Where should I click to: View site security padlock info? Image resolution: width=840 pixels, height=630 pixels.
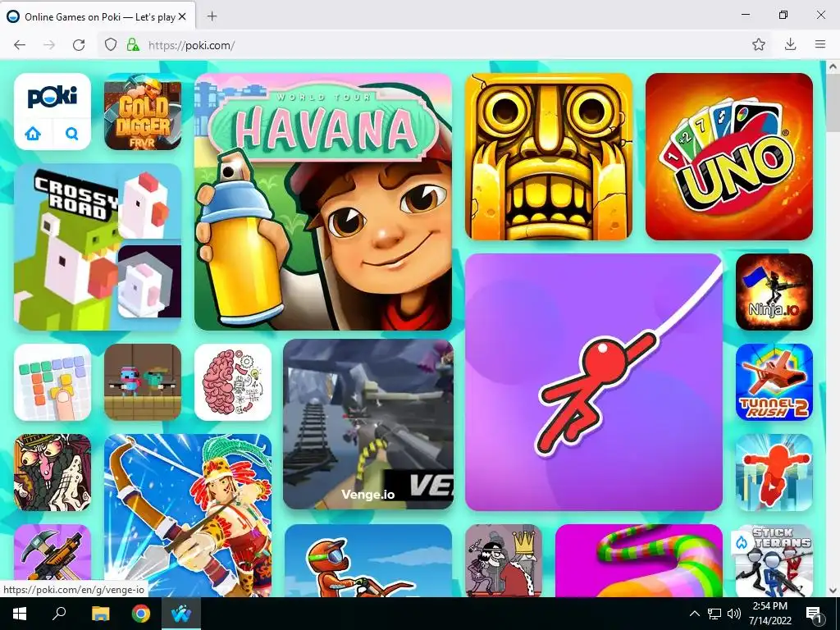[133, 45]
